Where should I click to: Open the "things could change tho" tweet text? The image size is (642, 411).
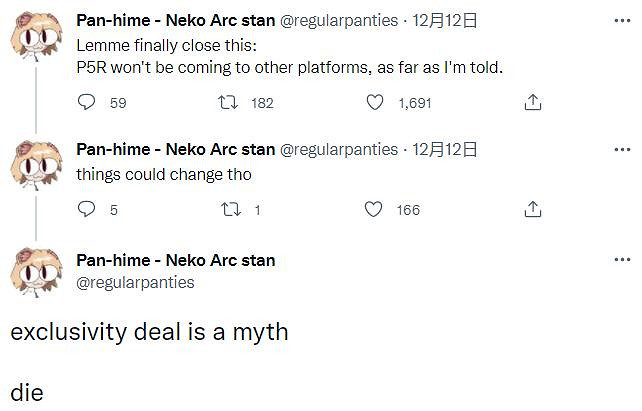tap(163, 173)
